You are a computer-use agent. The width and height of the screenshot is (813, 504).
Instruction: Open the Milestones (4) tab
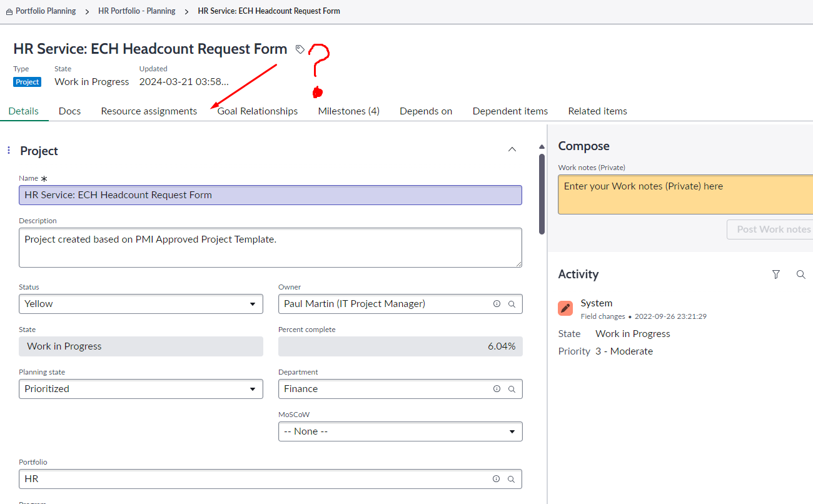point(348,111)
